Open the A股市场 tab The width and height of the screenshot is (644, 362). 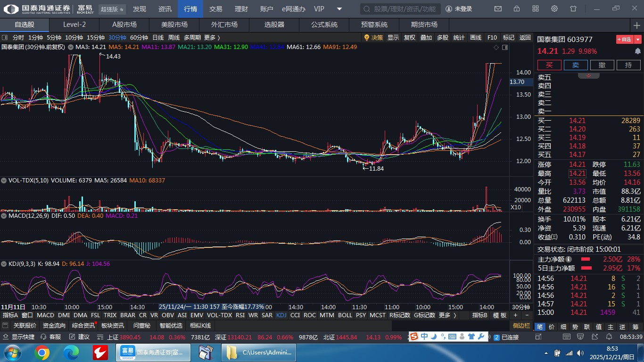[x=124, y=25]
